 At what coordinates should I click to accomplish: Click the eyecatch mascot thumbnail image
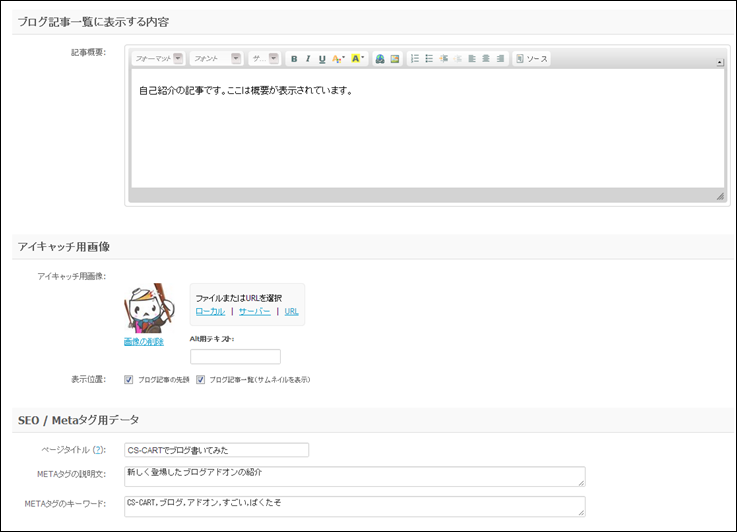(x=149, y=308)
